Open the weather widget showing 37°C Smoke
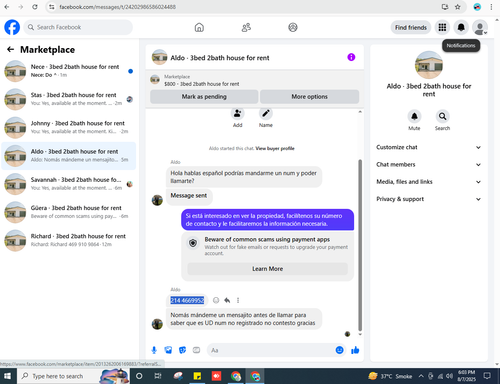This screenshot has height=384, width=500. point(391,376)
